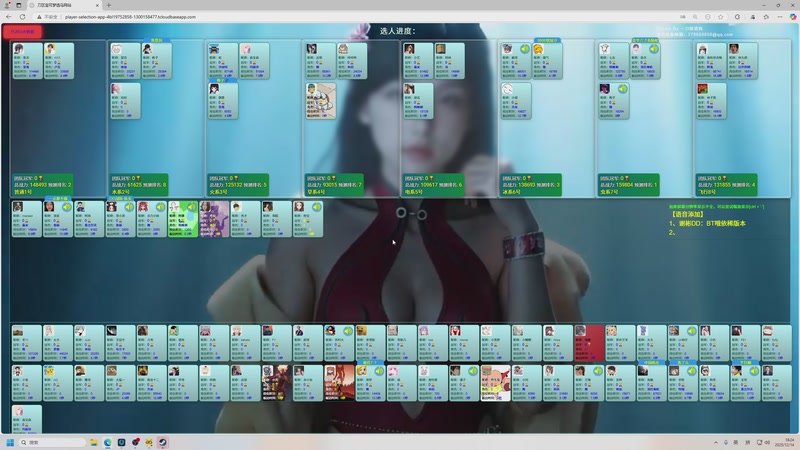This screenshot has height=450, width=800.
Task: Pick the orange-red artwork card in bottom pool
Action: pos(339,383)
